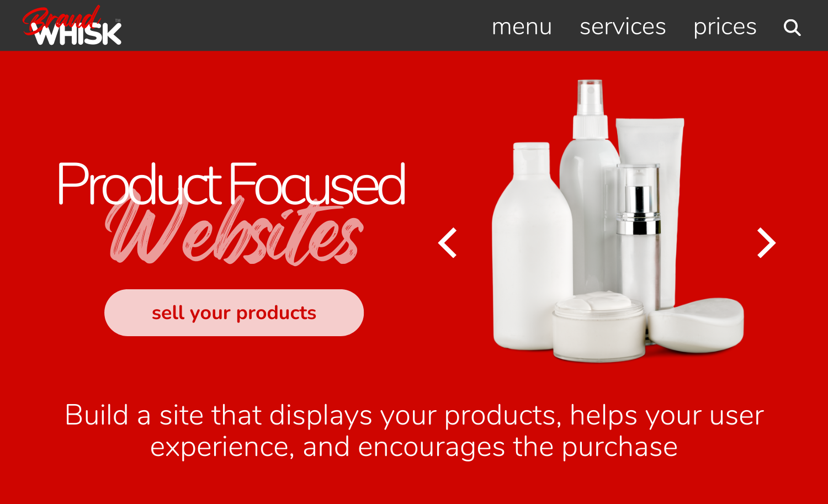Open the search magnifier icon
This screenshot has height=504, width=828.
792,27
